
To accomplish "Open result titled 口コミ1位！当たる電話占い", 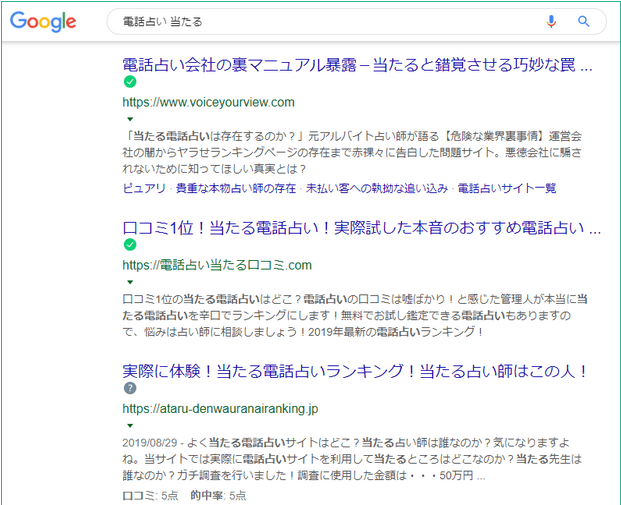I will [361, 227].
